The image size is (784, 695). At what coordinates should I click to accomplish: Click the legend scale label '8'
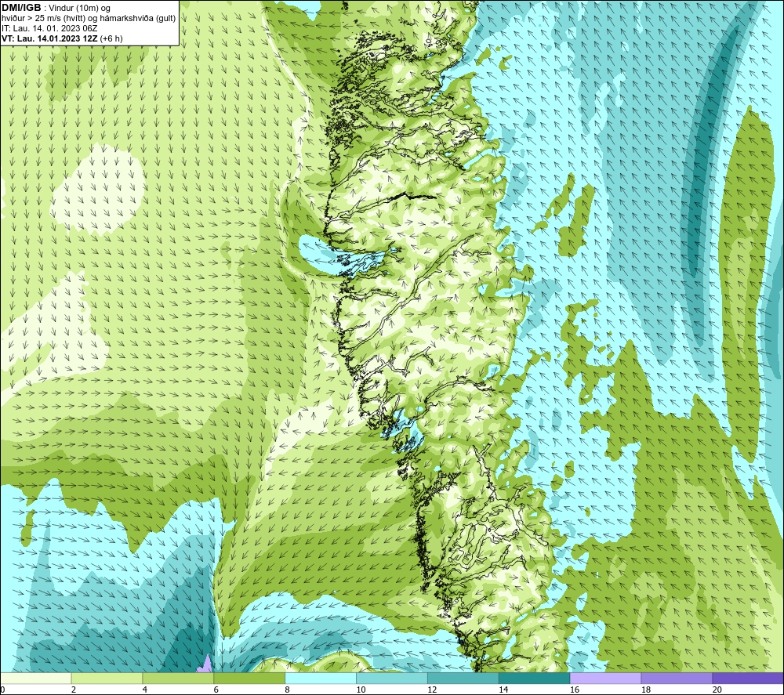click(287, 690)
